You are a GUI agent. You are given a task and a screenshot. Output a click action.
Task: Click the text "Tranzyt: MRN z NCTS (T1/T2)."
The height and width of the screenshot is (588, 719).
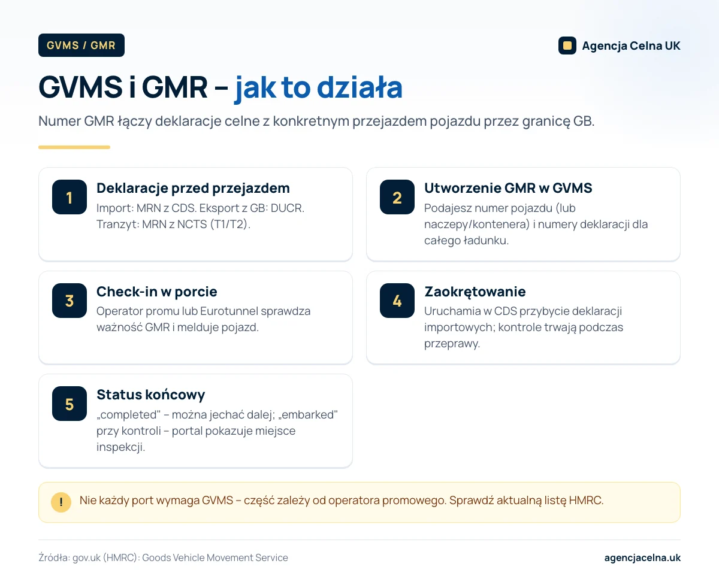(x=173, y=225)
